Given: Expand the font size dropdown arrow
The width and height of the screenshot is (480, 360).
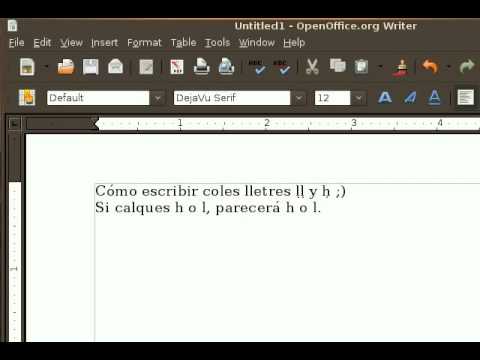Looking at the screenshot, I should [359, 98].
